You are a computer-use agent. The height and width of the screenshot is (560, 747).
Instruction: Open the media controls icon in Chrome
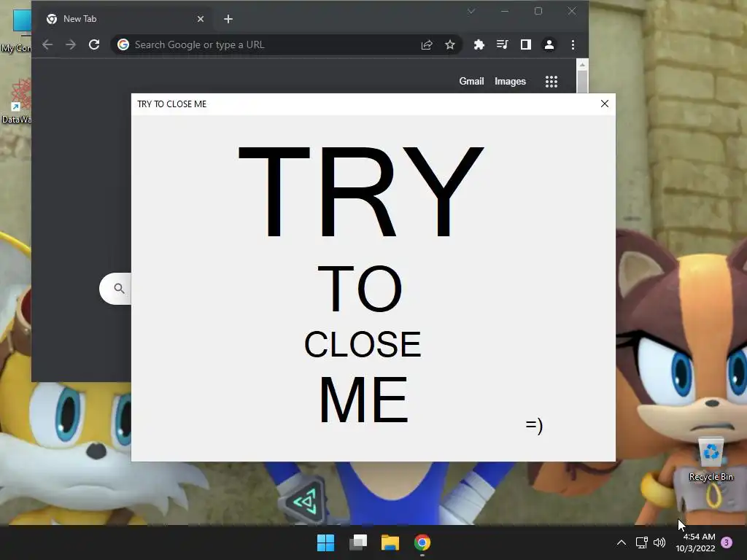click(x=502, y=44)
